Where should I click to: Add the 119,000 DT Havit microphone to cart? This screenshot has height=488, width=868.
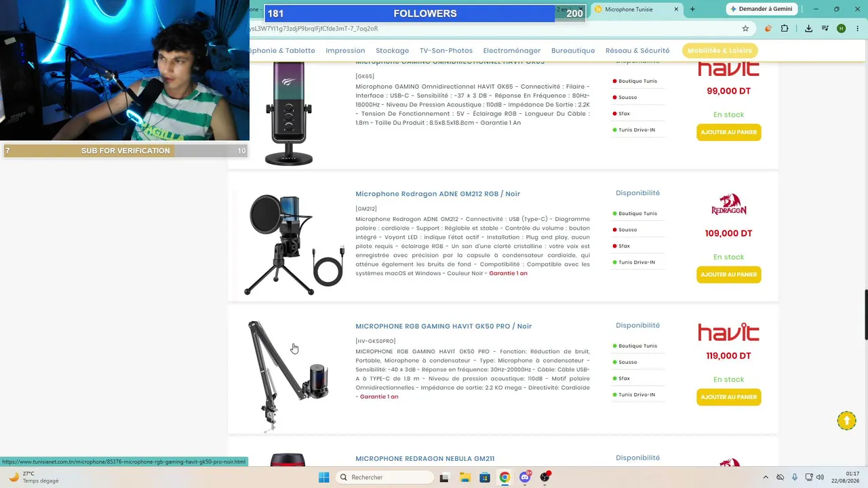[728, 397]
